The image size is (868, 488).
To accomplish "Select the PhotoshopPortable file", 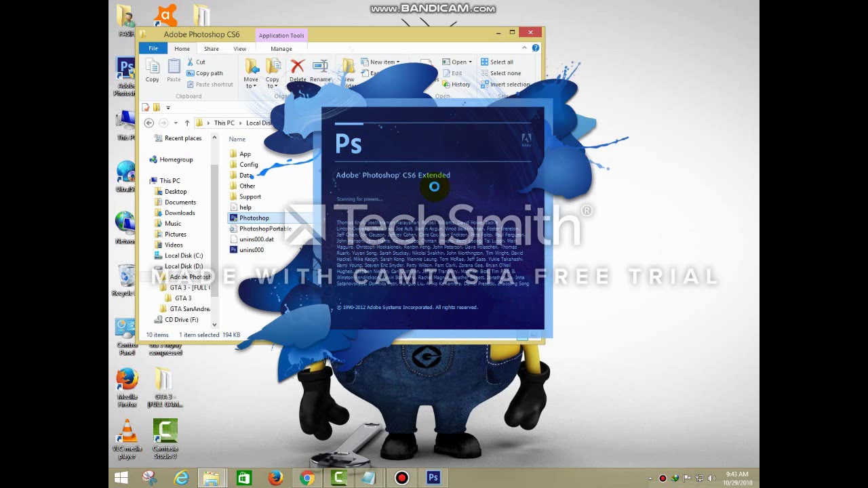I will coord(260,228).
